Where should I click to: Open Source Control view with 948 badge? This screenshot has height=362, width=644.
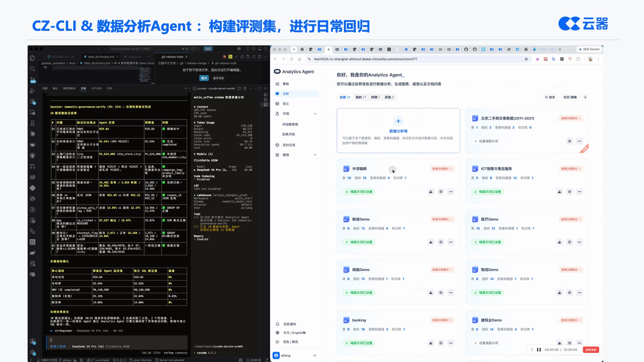33,80
